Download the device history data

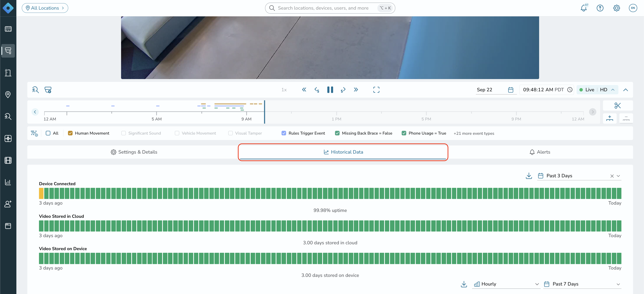[x=529, y=176]
